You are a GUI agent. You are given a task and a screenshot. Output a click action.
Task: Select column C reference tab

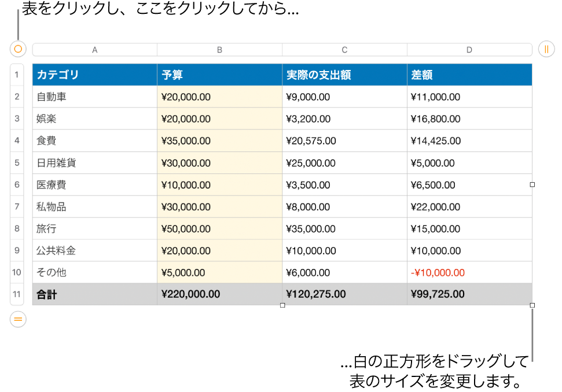pyautogui.click(x=344, y=49)
